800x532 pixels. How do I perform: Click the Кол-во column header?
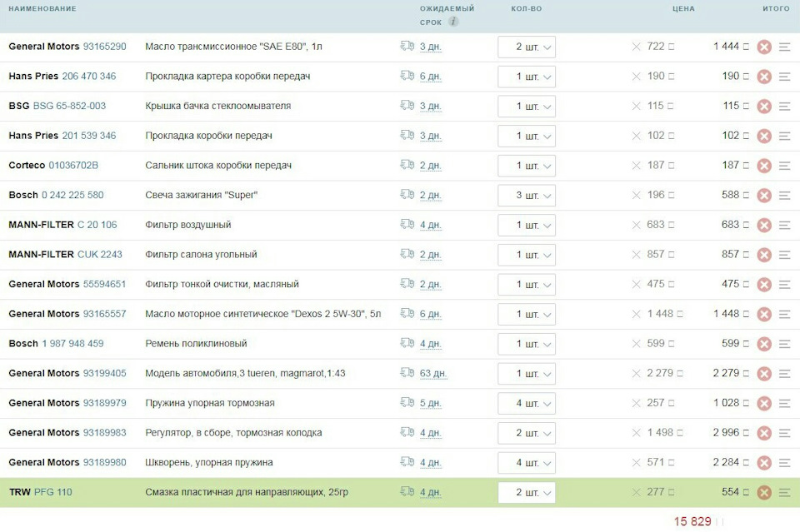(x=527, y=8)
